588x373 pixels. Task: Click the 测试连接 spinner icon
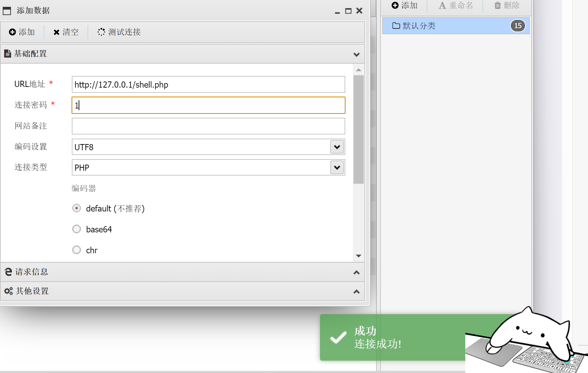pos(101,32)
